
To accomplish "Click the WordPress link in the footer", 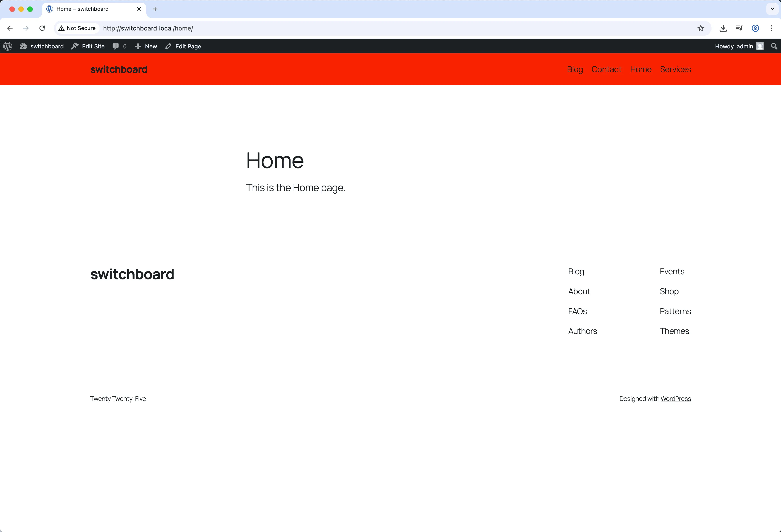I will 675,399.
